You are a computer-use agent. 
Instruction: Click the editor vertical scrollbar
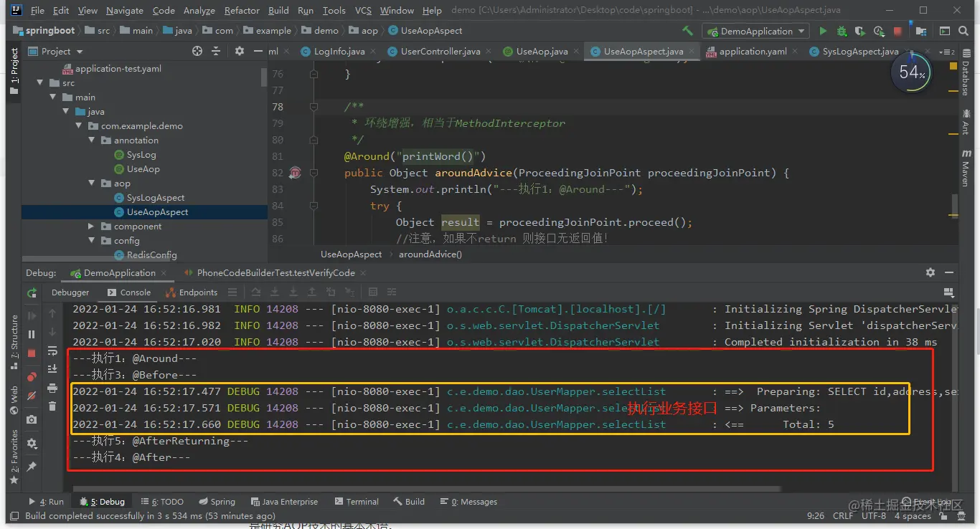coord(954,204)
